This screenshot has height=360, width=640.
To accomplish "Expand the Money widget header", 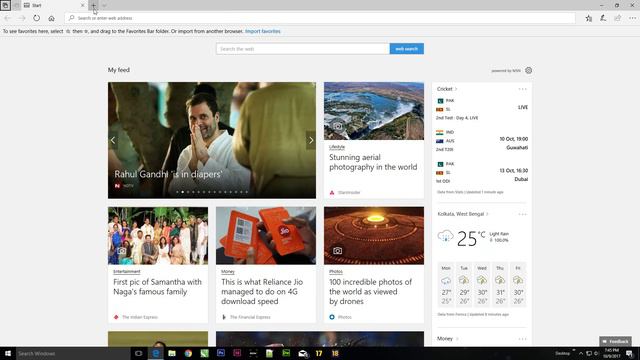I will click(447, 339).
